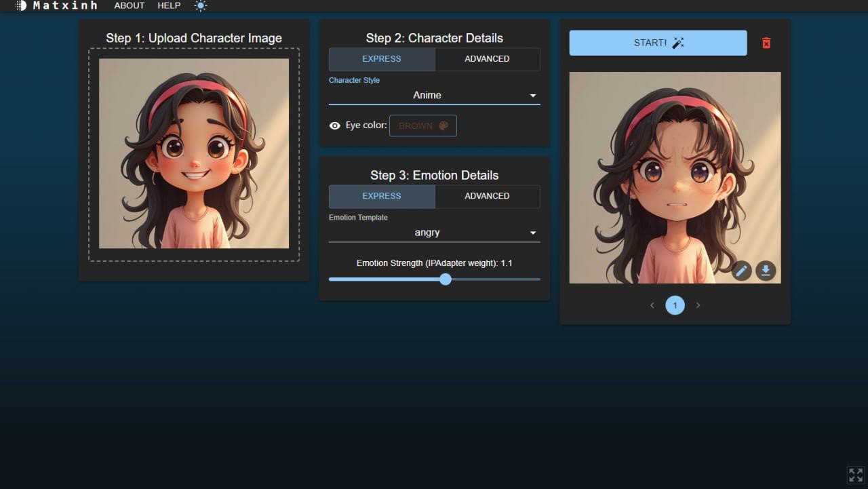Viewport: 868px width, 489px height.
Task: Click the eye icon beside Eye color
Action: [334, 125]
